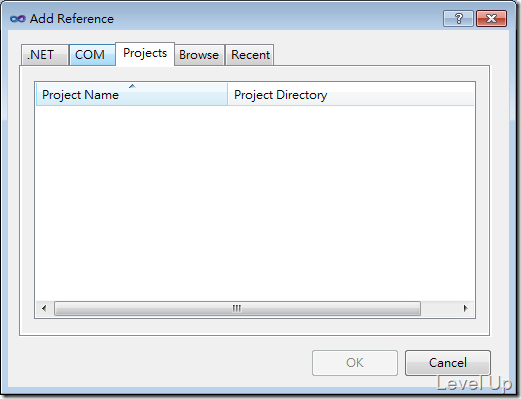The height and width of the screenshot is (399, 521).
Task: Click the Visual Studio infinity icon in title bar
Action: pos(18,19)
